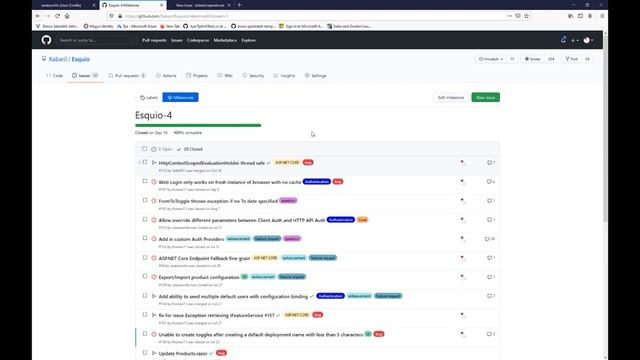640x360 pixels.
Task: Click Marketplace in GitHub header
Action: (x=225, y=40)
